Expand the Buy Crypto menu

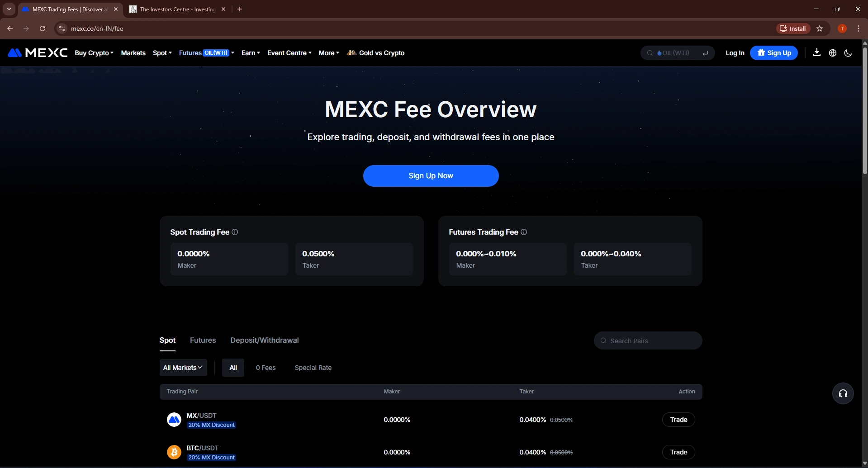click(94, 53)
